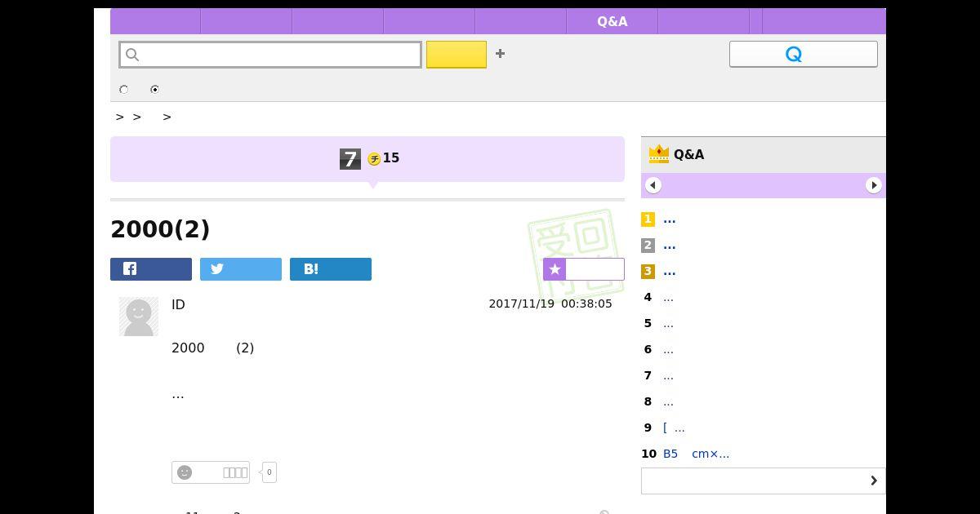
Task: Open the rank 7 link
Action: tap(669, 376)
